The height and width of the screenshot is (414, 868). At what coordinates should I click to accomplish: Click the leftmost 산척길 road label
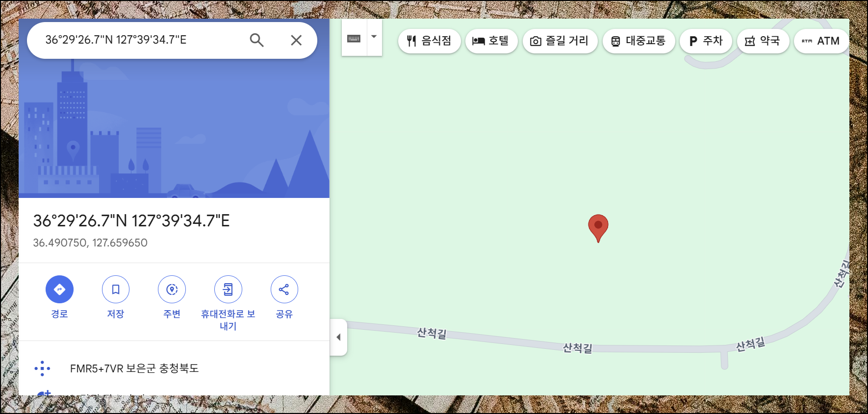[x=432, y=334]
